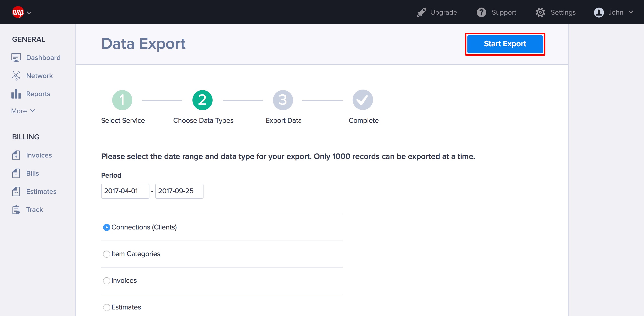Select the Invoices data type radio
This screenshot has height=316, width=644.
(x=107, y=281)
